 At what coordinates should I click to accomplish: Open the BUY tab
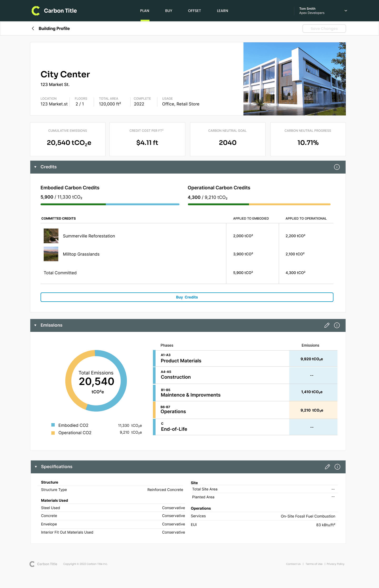pos(169,11)
